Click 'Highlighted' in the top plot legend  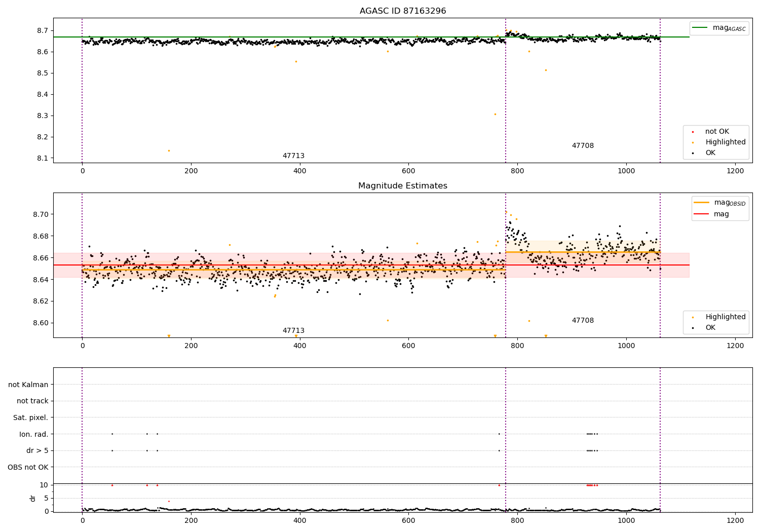(726, 142)
